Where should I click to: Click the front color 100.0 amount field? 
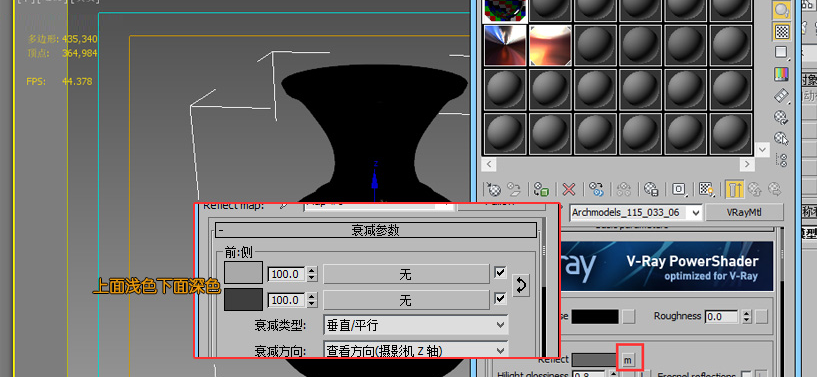pos(286,274)
